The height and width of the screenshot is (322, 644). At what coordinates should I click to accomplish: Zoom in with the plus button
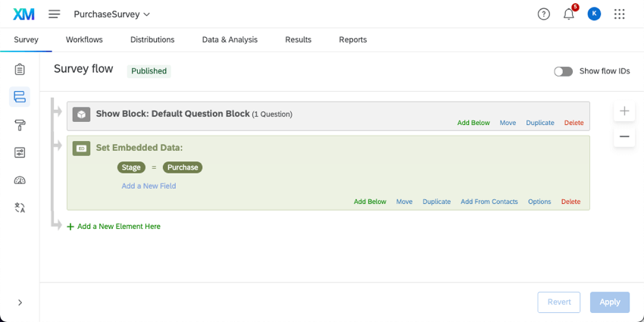pyautogui.click(x=624, y=111)
